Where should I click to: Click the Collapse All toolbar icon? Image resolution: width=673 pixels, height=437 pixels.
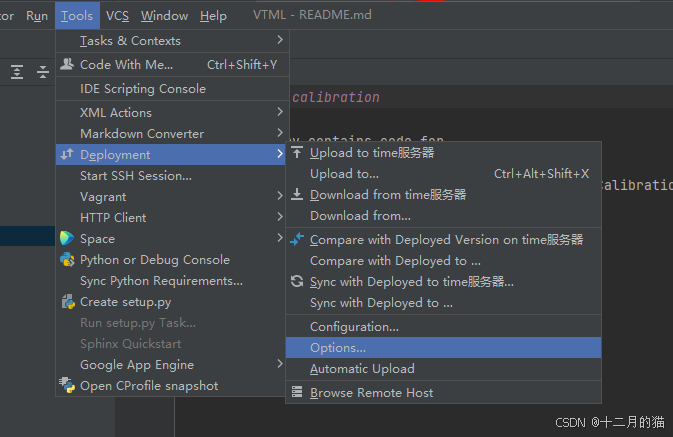pos(42,72)
